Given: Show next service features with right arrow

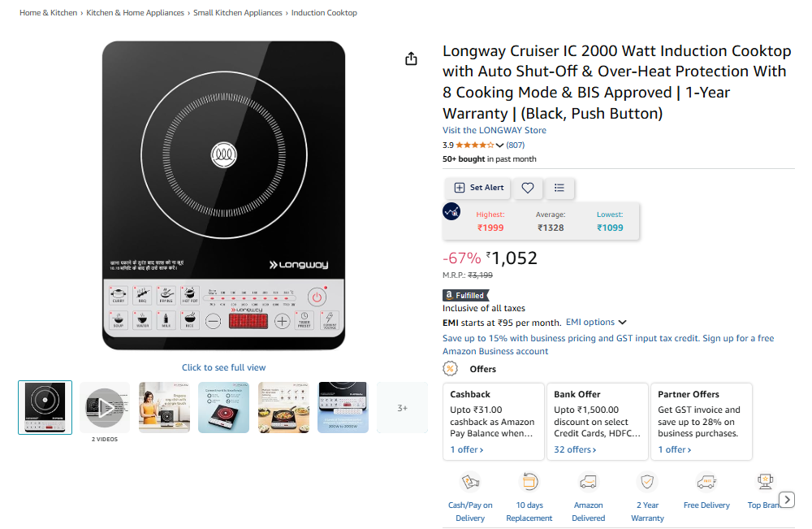Looking at the screenshot, I should click(787, 500).
